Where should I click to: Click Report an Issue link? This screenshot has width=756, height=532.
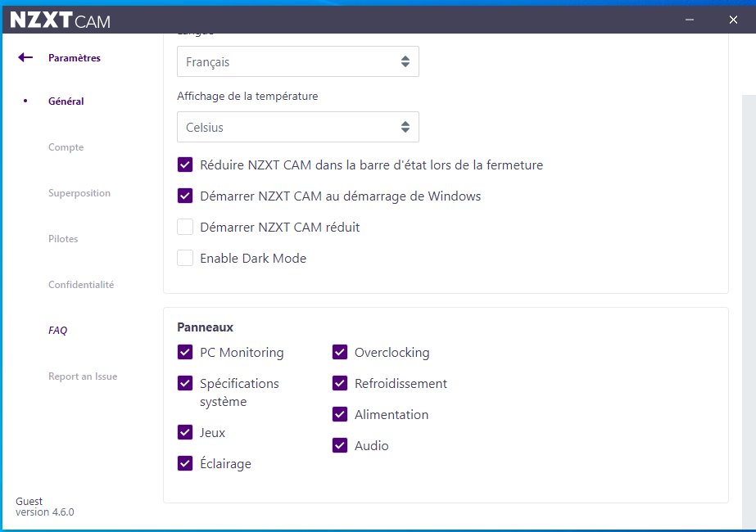click(83, 376)
